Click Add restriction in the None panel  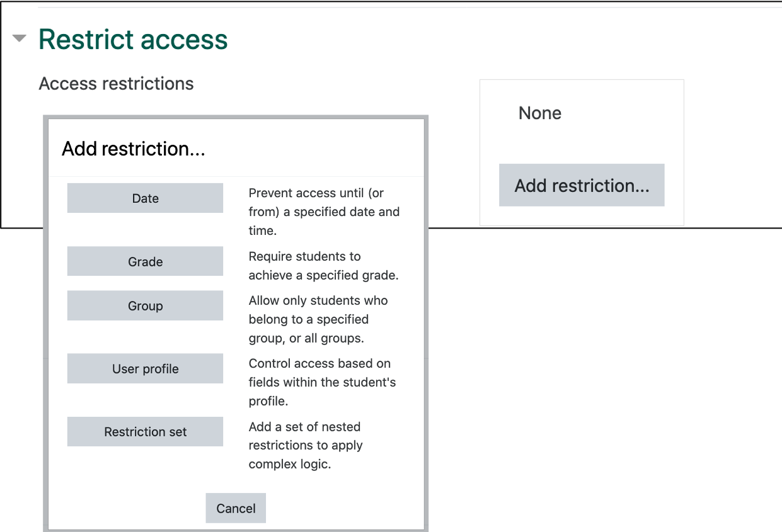coord(581,184)
